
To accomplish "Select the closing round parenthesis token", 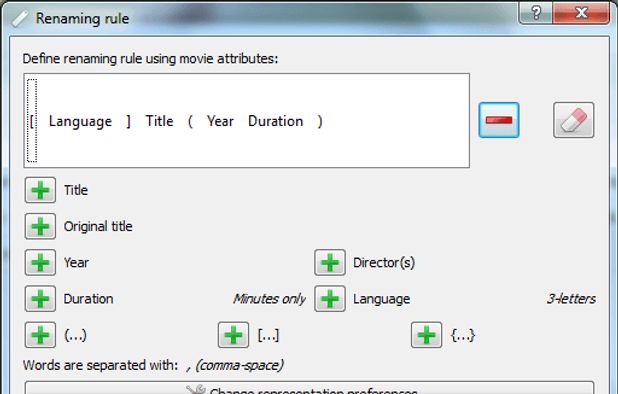I will pos(320,121).
